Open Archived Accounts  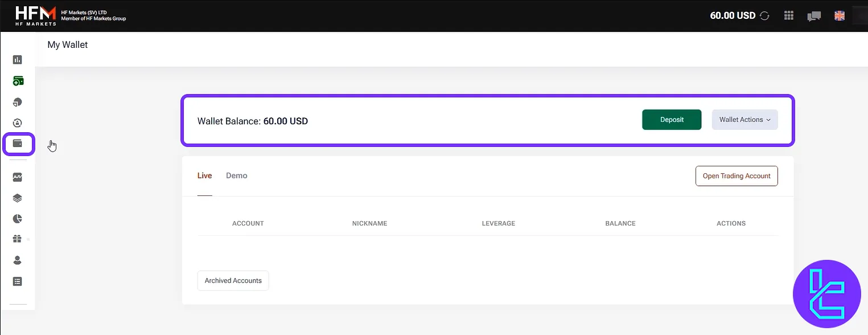point(233,280)
